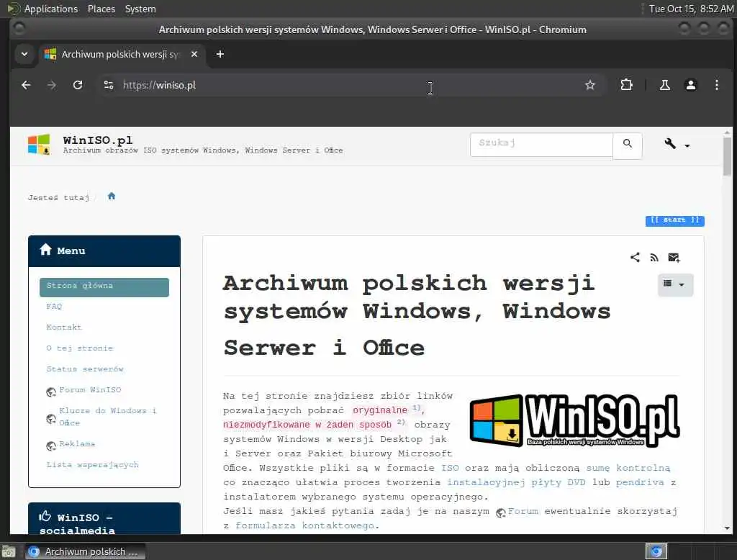The width and height of the screenshot is (737, 560).
Task: Open the FAQ menu link
Action: click(54, 307)
